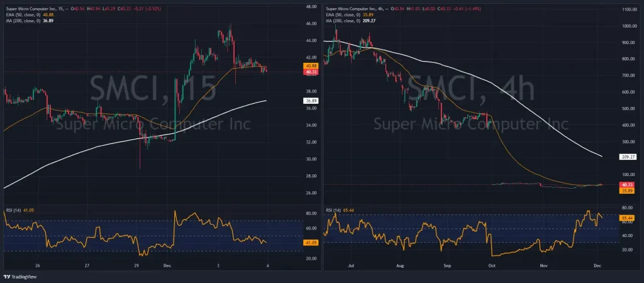
Task: Click the Oct month label on time axis
Action: point(493,266)
